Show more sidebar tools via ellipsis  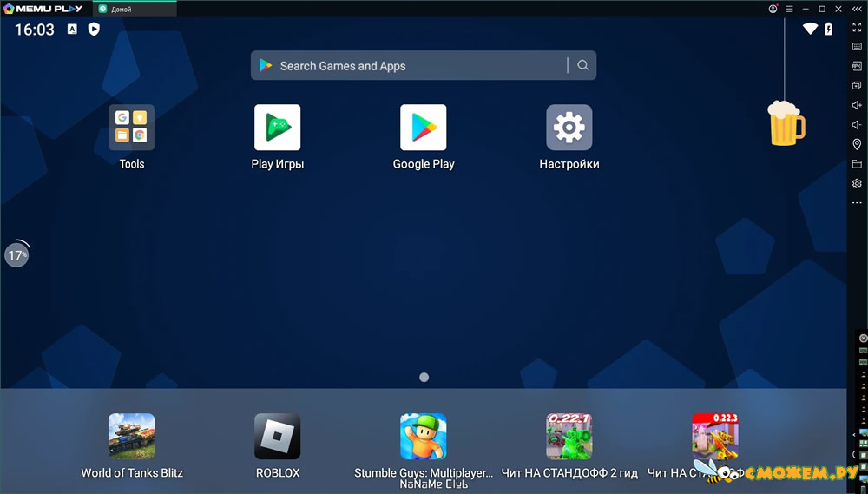857,202
